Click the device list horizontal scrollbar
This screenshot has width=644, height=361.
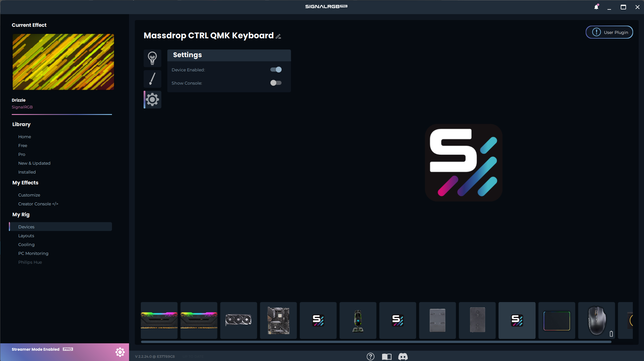(376, 342)
